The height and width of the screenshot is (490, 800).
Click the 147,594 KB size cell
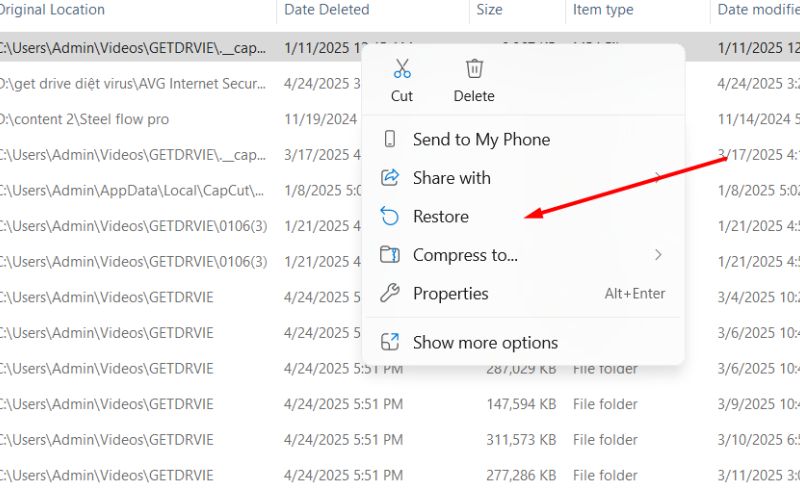pyautogui.click(x=521, y=404)
